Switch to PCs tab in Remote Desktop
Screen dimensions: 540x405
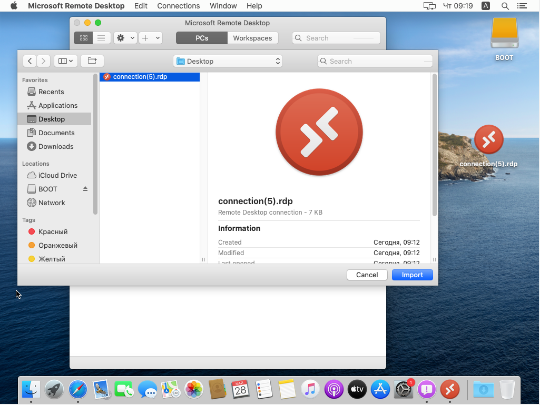(202, 38)
